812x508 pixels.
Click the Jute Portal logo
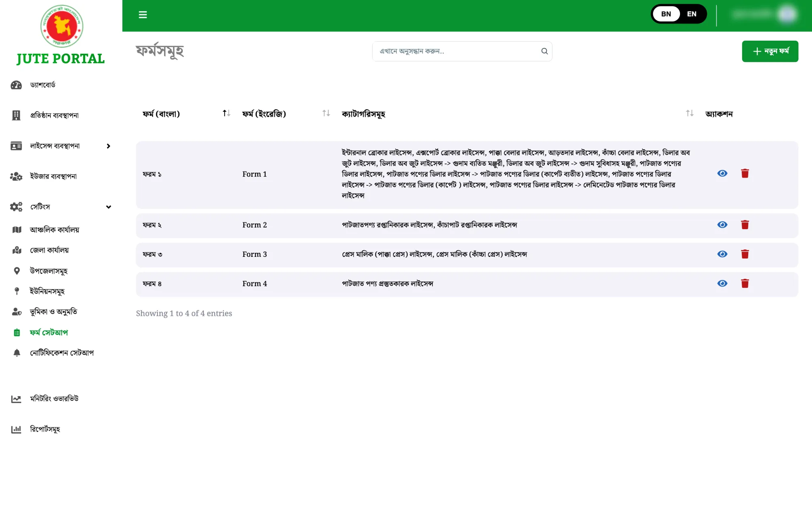(x=61, y=35)
